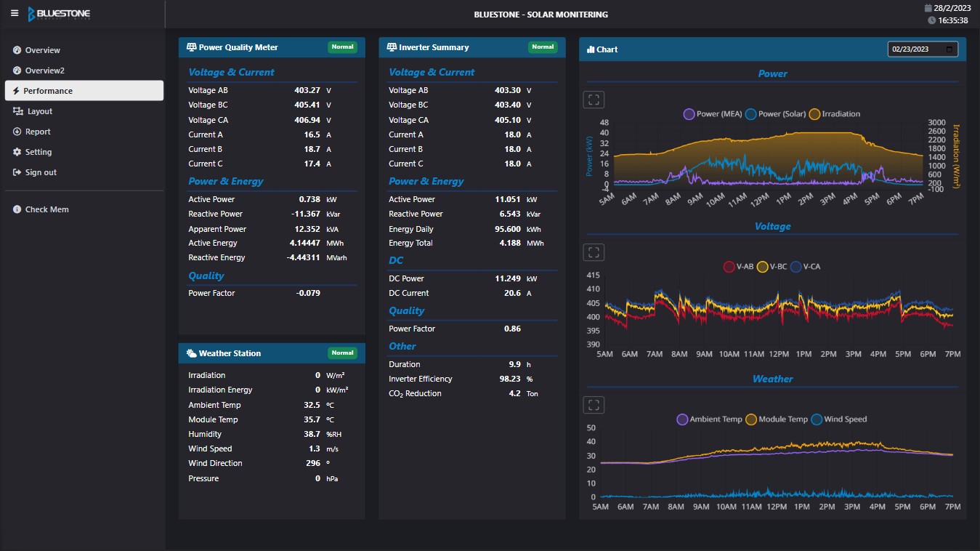Screen dimensions: 980x551
Task: Open the Overview page
Action: coord(42,50)
